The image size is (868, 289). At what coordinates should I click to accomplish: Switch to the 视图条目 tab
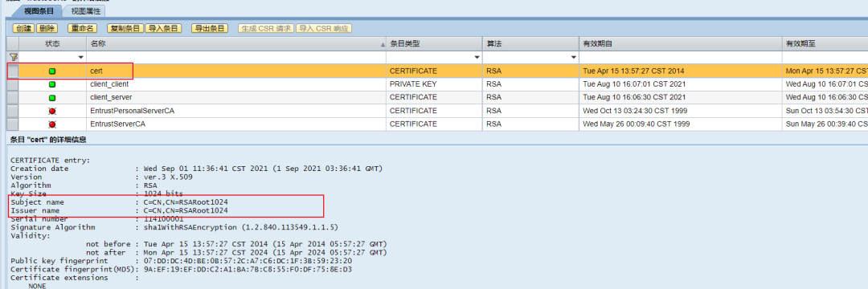(39, 10)
